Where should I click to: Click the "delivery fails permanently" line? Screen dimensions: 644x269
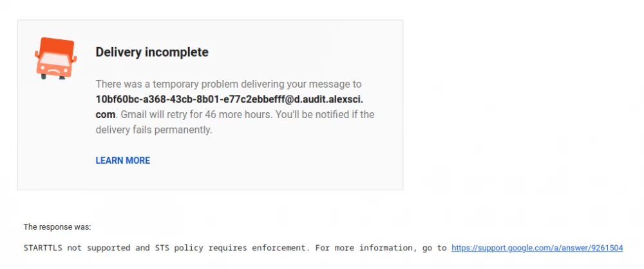pyautogui.click(x=153, y=130)
